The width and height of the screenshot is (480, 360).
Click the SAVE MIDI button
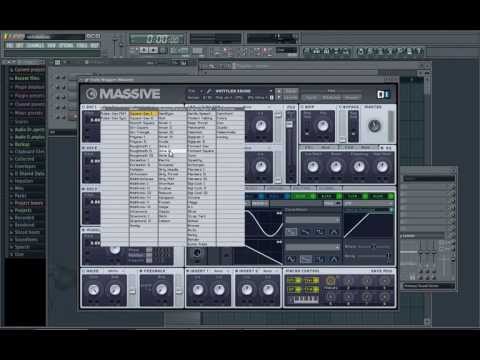pos(382,271)
